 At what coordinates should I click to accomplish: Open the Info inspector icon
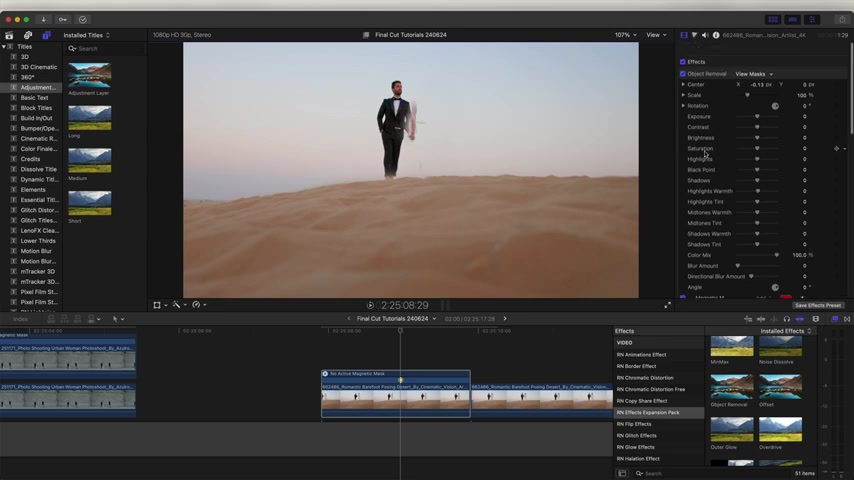pos(716,35)
